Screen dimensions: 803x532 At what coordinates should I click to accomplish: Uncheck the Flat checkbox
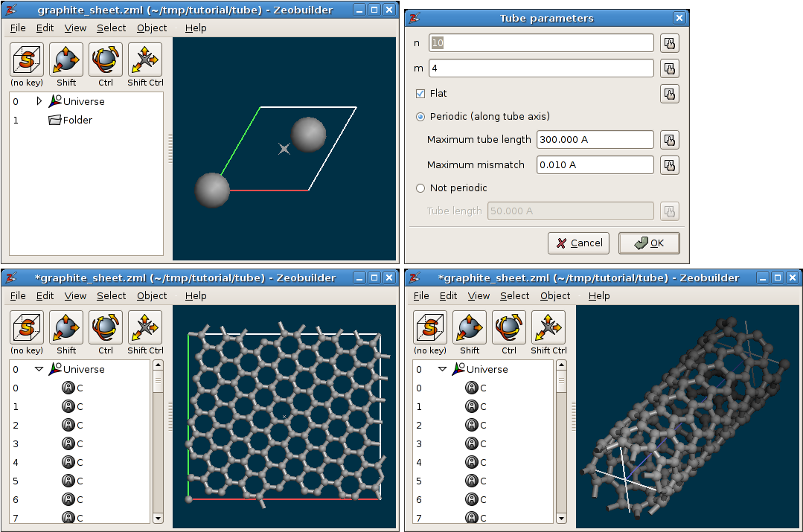tap(421, 93)
